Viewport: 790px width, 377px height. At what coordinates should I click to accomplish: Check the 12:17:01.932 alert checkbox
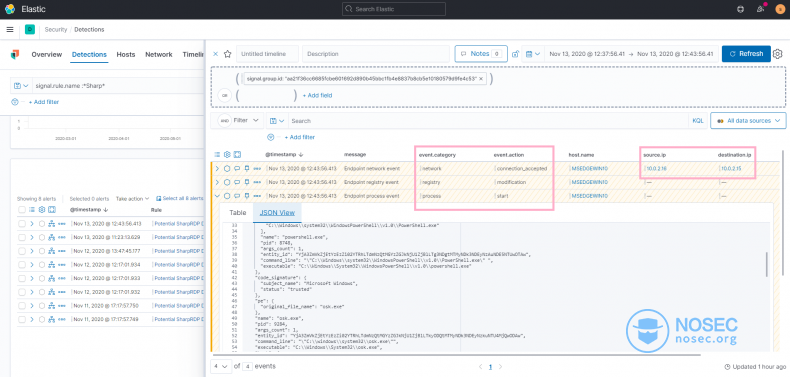click(x=22, y=292)
